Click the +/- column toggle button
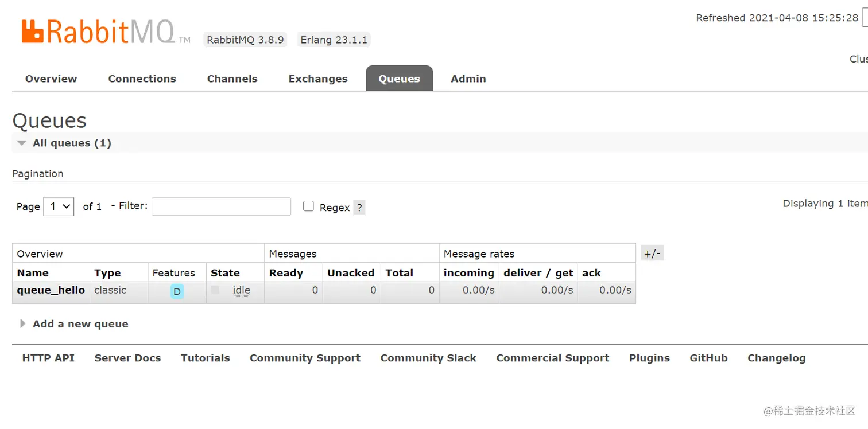The image size is (868, 429). (652, 253)
